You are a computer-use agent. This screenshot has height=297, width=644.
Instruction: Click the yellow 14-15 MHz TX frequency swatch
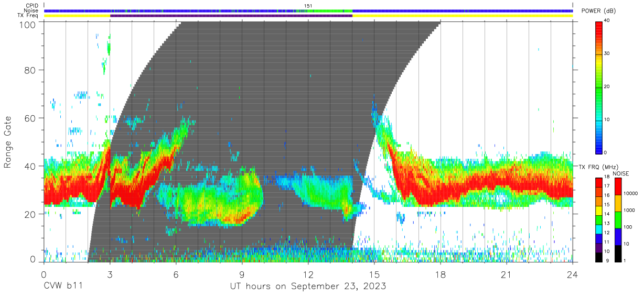[599, 210]
